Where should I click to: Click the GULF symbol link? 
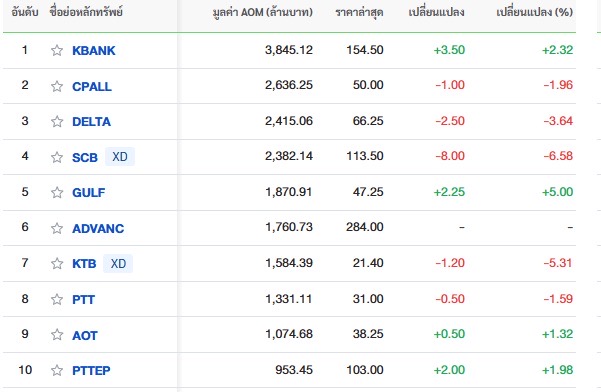coord(89,193)
